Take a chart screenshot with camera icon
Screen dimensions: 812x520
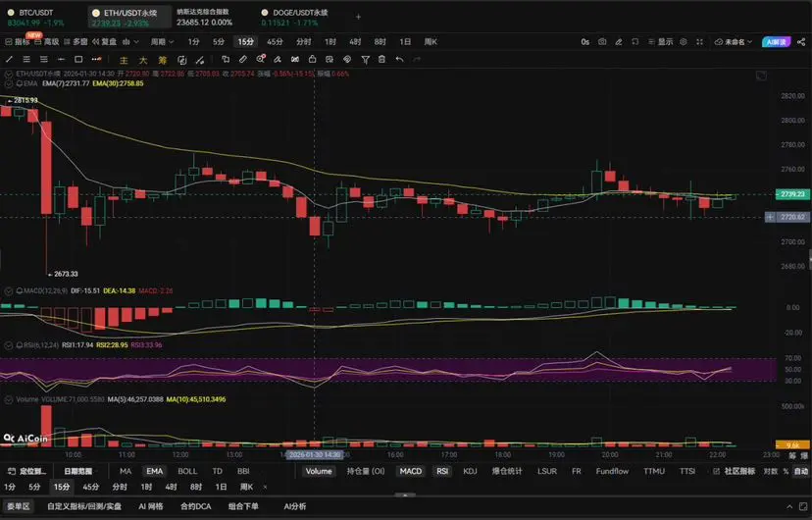pyautogui.click(x=602, y=42)
